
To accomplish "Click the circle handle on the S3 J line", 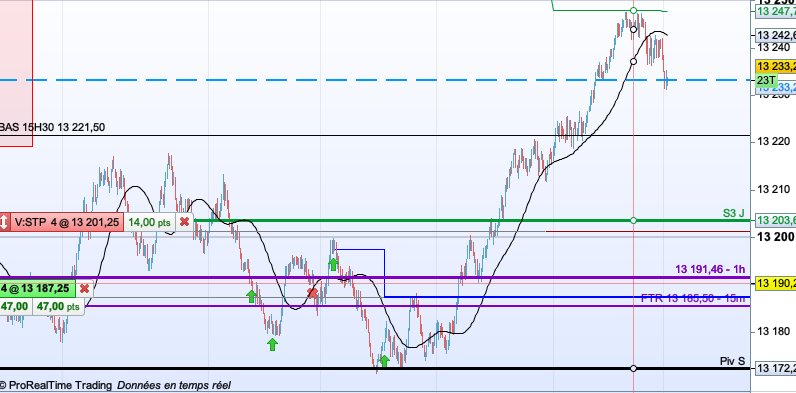I will (633, 220).
